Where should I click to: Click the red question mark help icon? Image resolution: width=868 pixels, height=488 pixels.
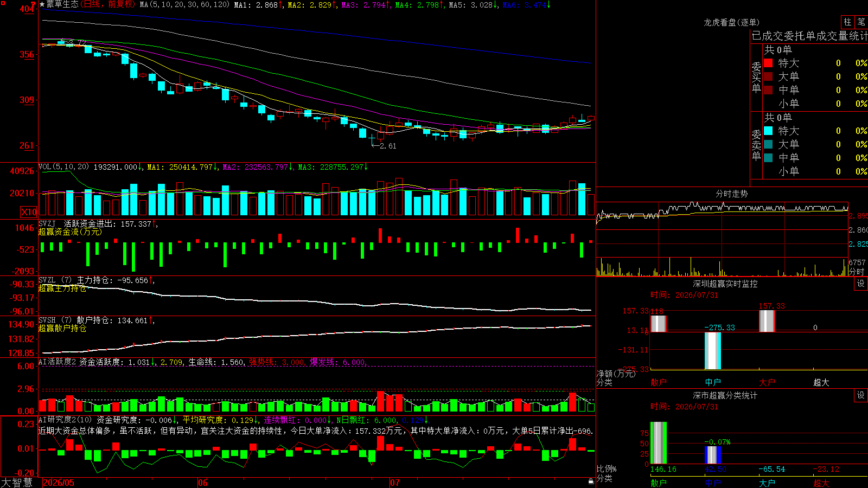point(34,4)
